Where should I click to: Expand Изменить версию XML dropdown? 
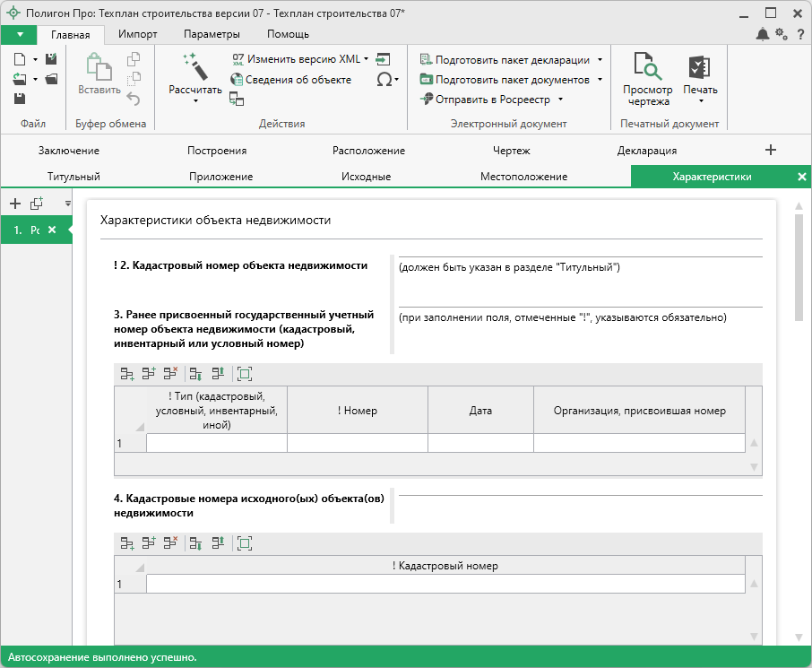pos(367,59)
